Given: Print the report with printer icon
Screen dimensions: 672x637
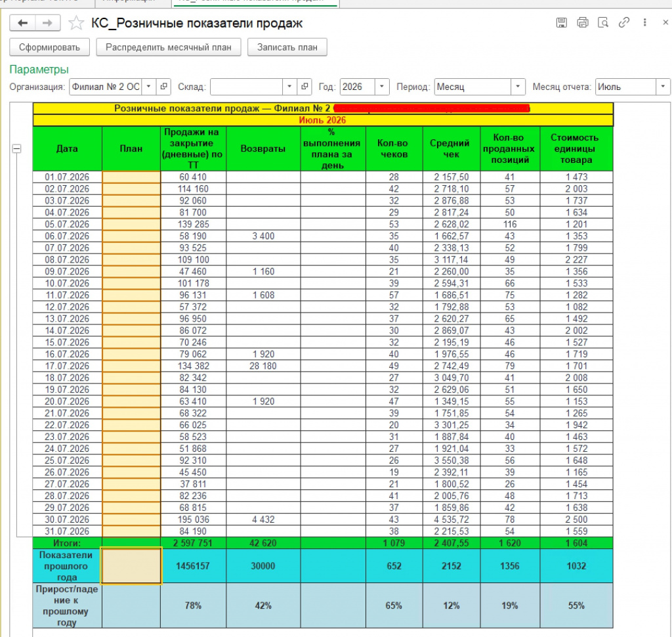Looking at the screenshot, I should (x=583, y=22).
